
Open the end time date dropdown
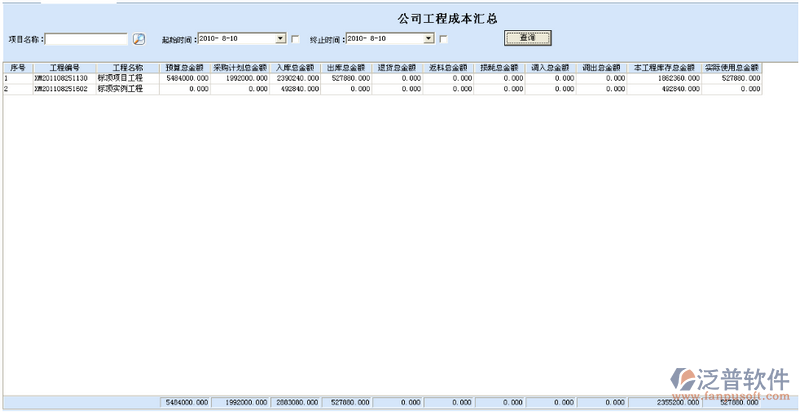(x=429, y=39)
